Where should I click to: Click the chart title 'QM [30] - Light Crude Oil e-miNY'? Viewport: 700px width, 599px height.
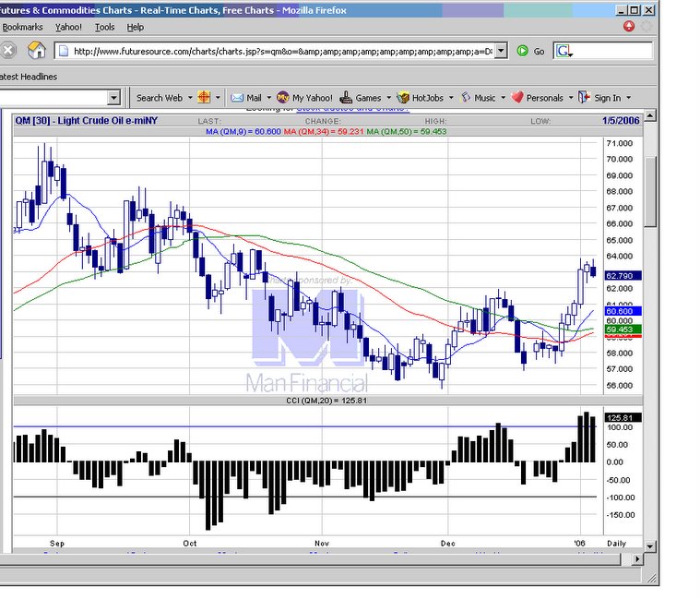point(86,121)
